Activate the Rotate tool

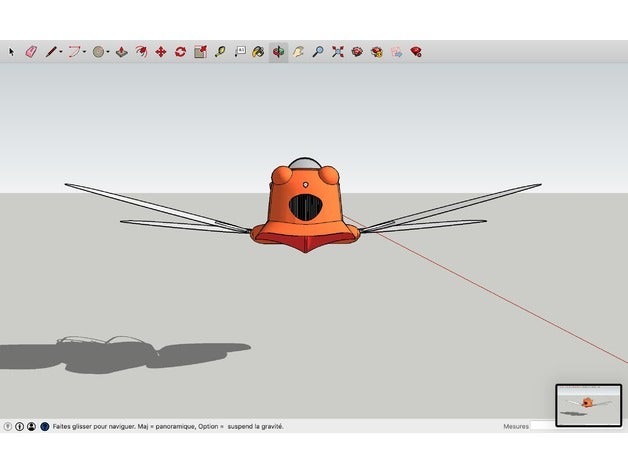click(x=180, y=51)
